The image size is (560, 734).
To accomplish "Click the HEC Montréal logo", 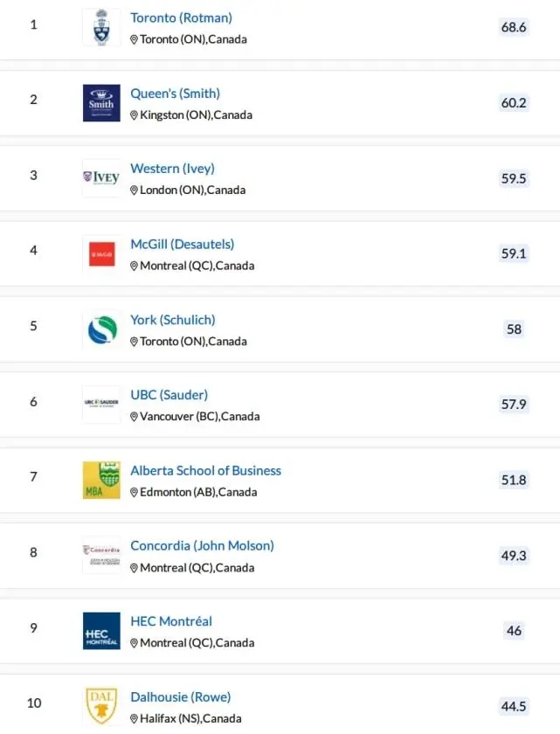I will coord(101,631).
